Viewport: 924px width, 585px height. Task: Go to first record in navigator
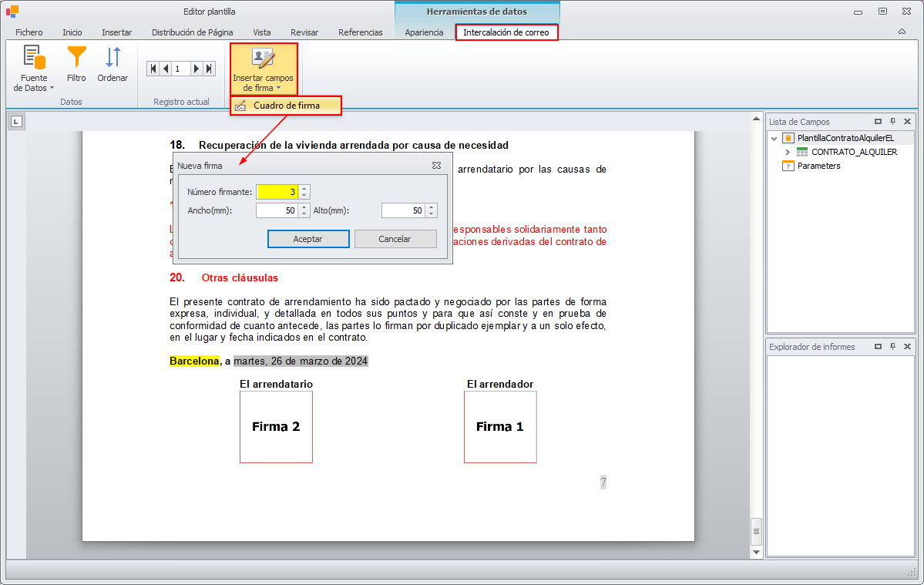[x=153, y=69]
